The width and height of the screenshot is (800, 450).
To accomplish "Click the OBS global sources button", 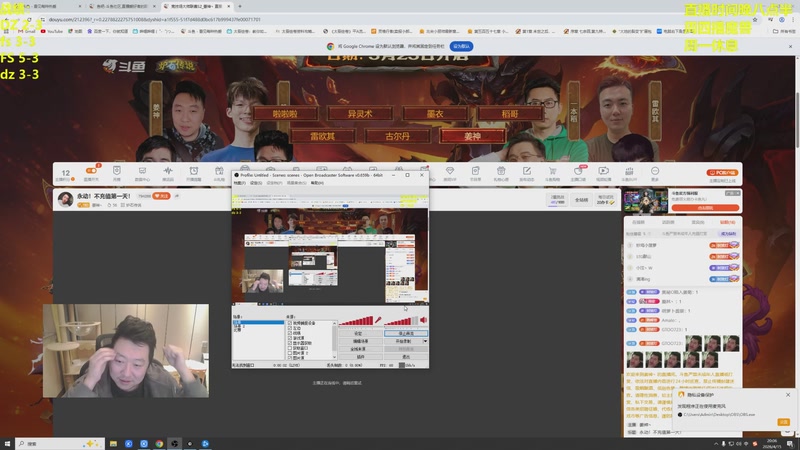I will pyautogui.click(x=360, y=349).
